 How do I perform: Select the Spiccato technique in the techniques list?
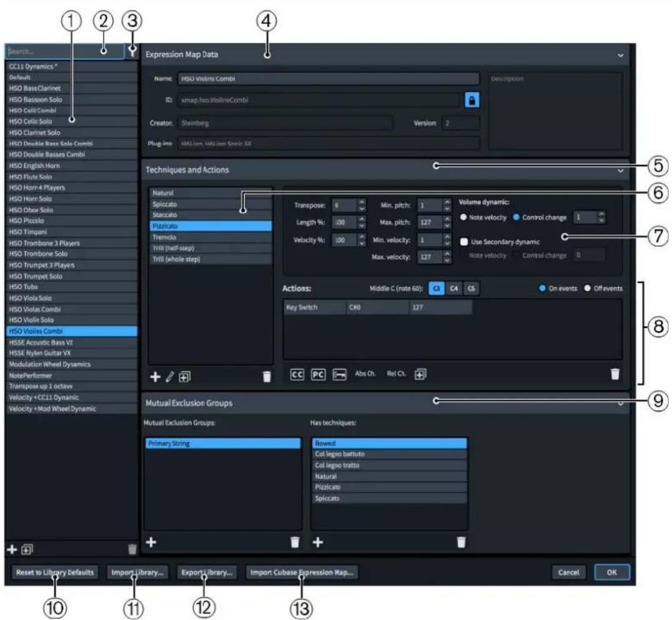(x=210, y=204)
